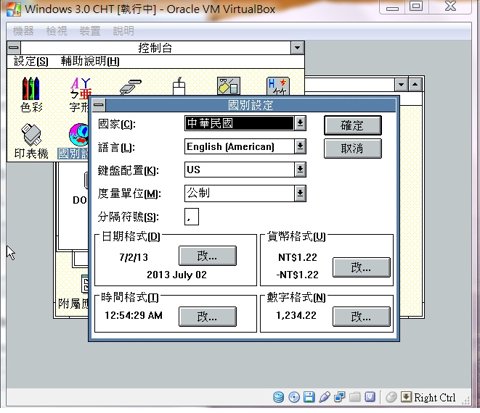
Task: Click the time sample 12:54:29 AM
Action: (x=134, y=315)
